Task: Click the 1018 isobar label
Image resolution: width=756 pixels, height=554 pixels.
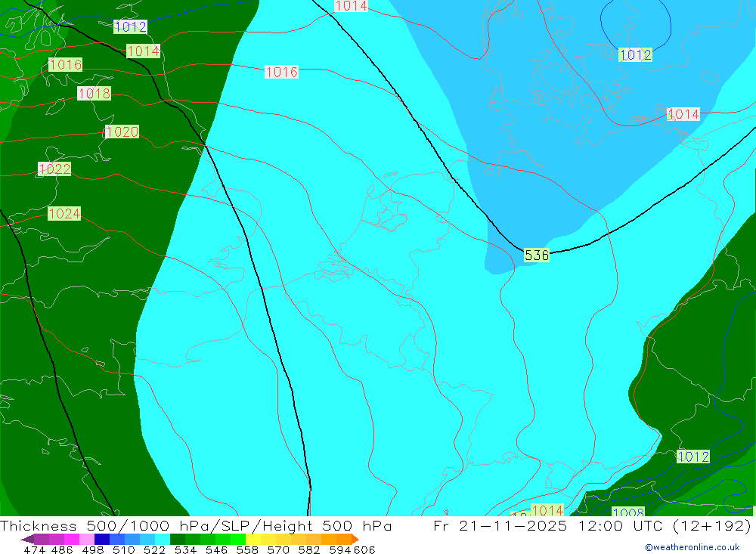Action: [94, 93]
